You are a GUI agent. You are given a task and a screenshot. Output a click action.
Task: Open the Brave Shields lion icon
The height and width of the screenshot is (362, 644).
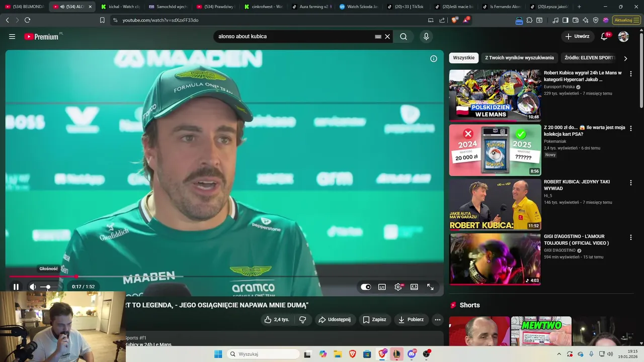click(x=454, y=20)
